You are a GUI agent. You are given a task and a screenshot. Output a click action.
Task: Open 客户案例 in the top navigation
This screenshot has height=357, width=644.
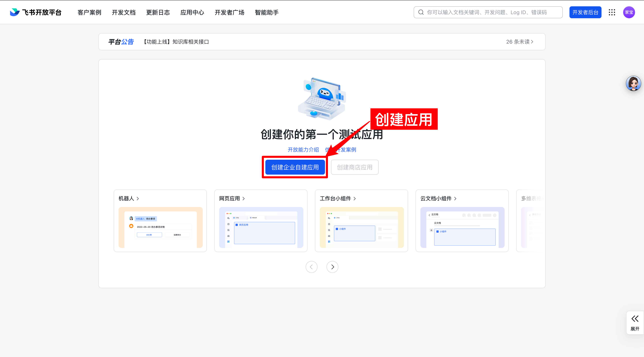pyautogui.click(x=89, y=12)
